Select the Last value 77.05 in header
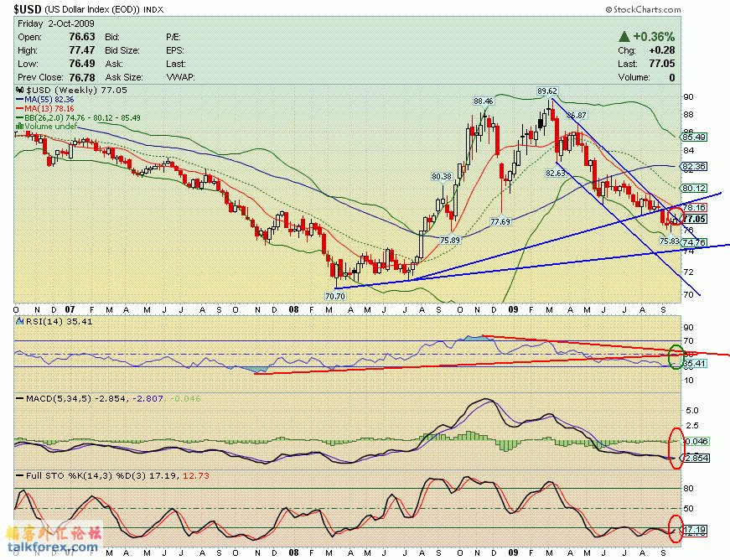Image resolution: width=730 pixels, height=560 pixels. pos(662,64)
